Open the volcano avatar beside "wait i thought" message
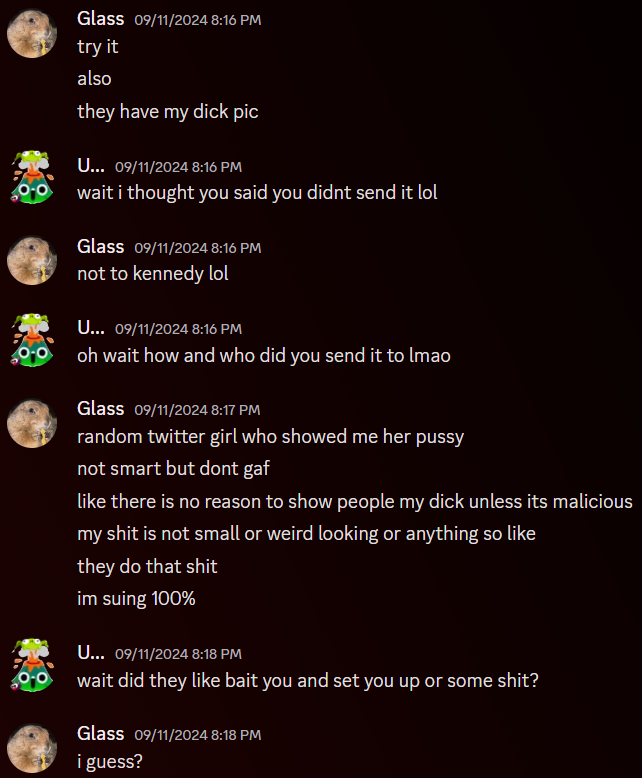Screen dimensions: 642x778 (x=32, y=177)
